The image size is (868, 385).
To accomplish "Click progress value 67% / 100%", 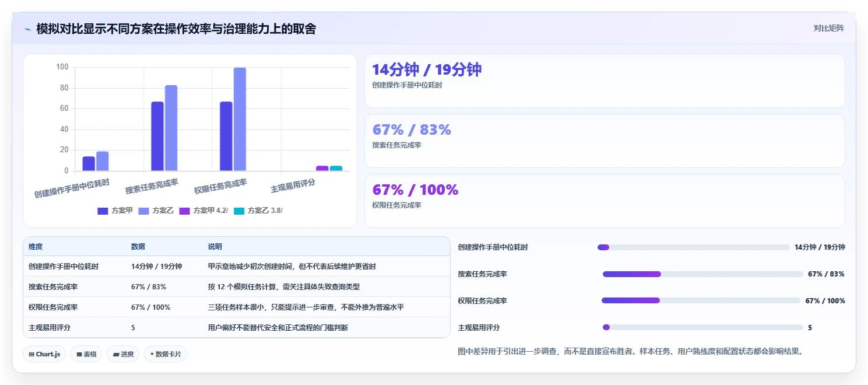I will pyautogui.click(x=825, y=301).
